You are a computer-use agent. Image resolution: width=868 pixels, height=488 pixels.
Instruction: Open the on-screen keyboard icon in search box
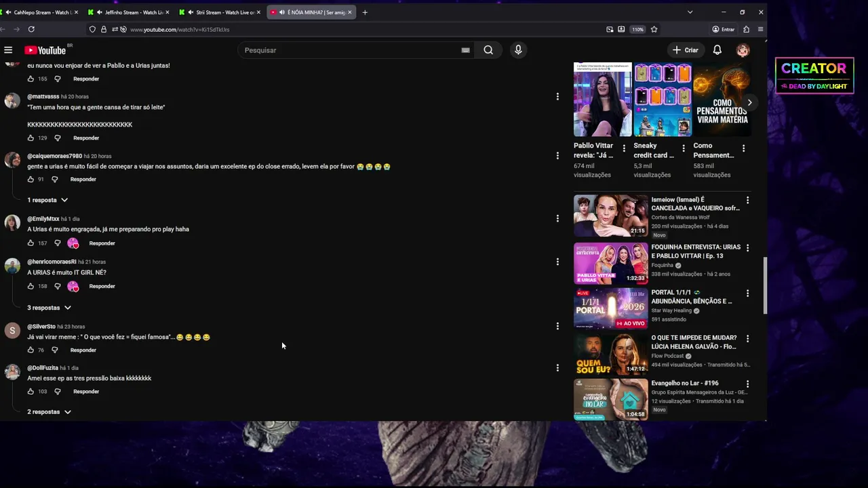click(465, 50)
